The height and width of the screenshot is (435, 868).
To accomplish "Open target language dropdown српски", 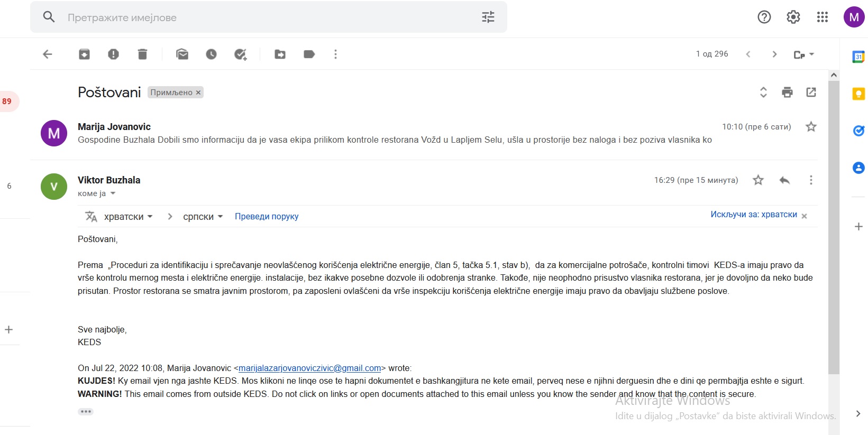I will pos(203,217).
